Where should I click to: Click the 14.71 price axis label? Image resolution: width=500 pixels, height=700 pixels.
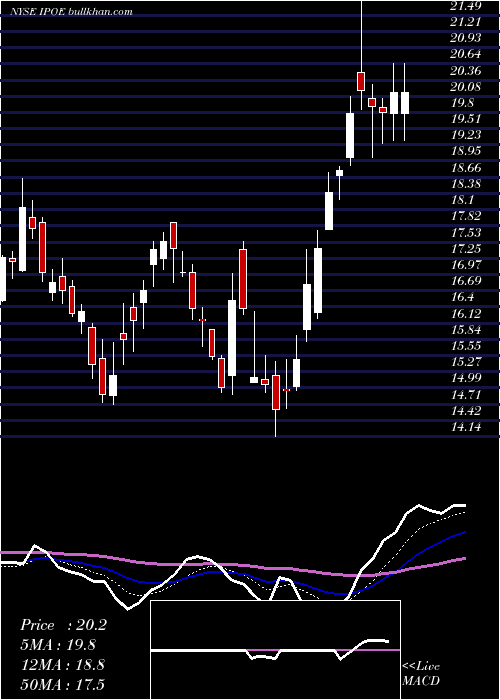click(x=466, y=394)
